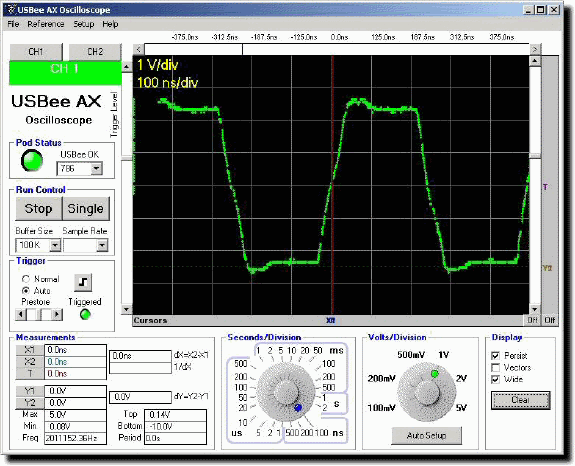Click the Seconds/Division knob blue marker
The width and height of the screenshot is (575, 466).
(x=298, y=407)
